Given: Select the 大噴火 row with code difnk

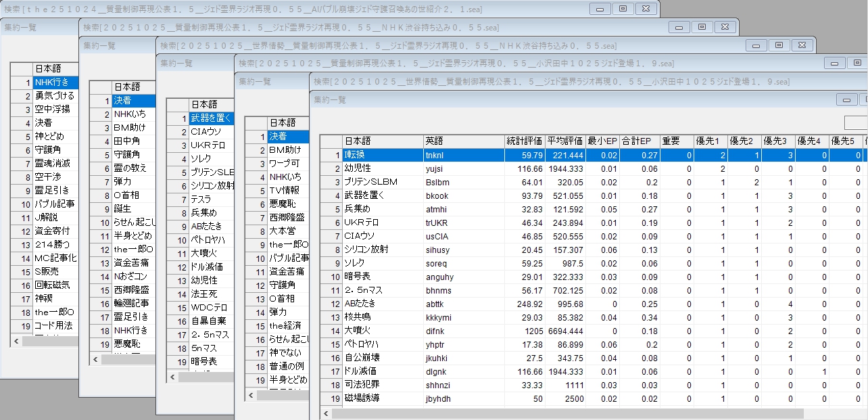Looking at the screenshot, I should point(382,331).
